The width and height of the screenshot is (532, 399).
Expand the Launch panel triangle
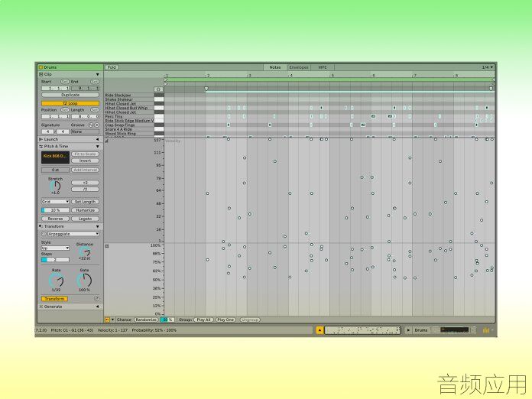pyautogui.click(x=97, y=139)
